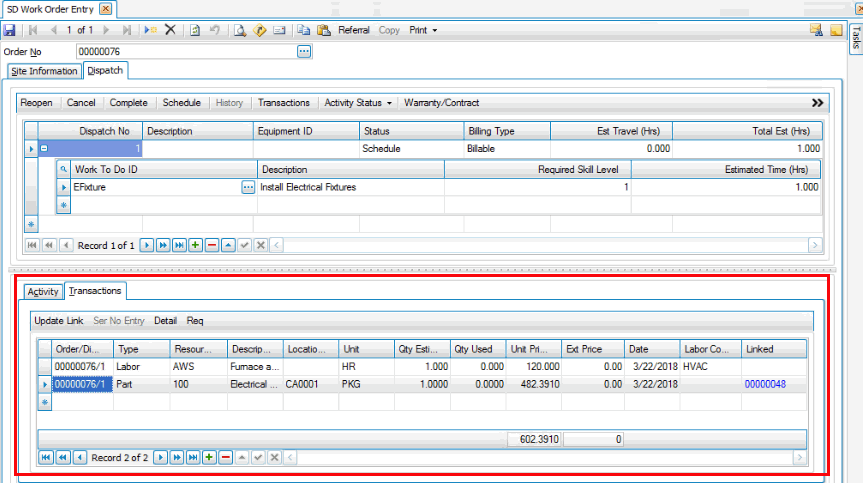
Task: Click the top toolbar Last record arrow
Action: coord(127,30)
